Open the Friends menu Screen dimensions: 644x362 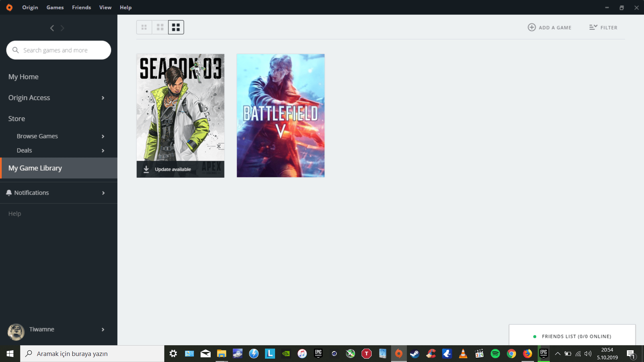(x=82, y=7)
